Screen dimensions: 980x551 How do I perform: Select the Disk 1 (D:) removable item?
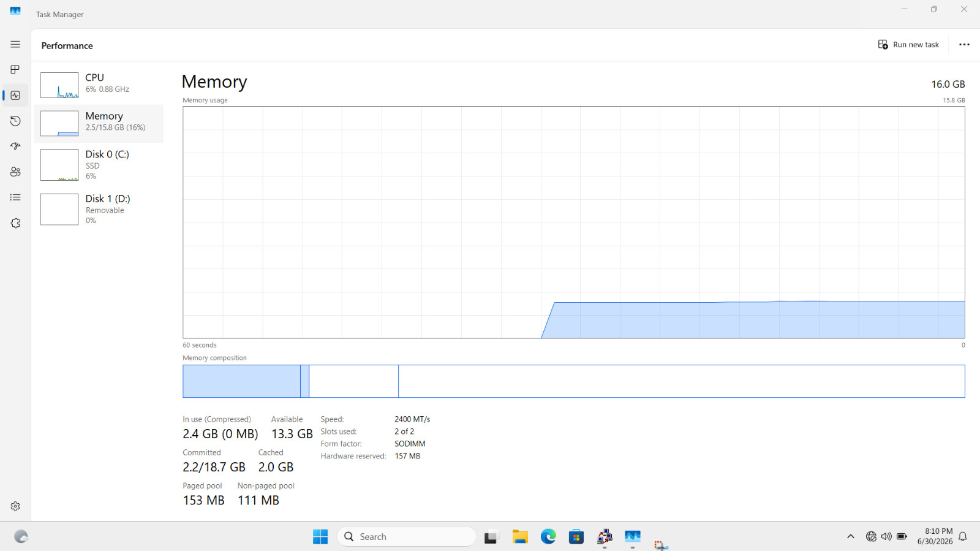point(99,209)
